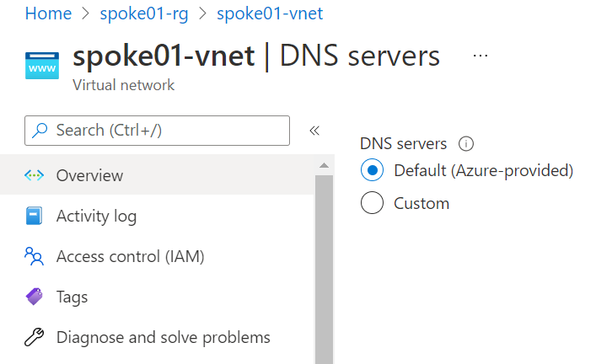Click the sidebar scrollbar thumb
This screenshot has height=364, width=612.
(324, 269)
